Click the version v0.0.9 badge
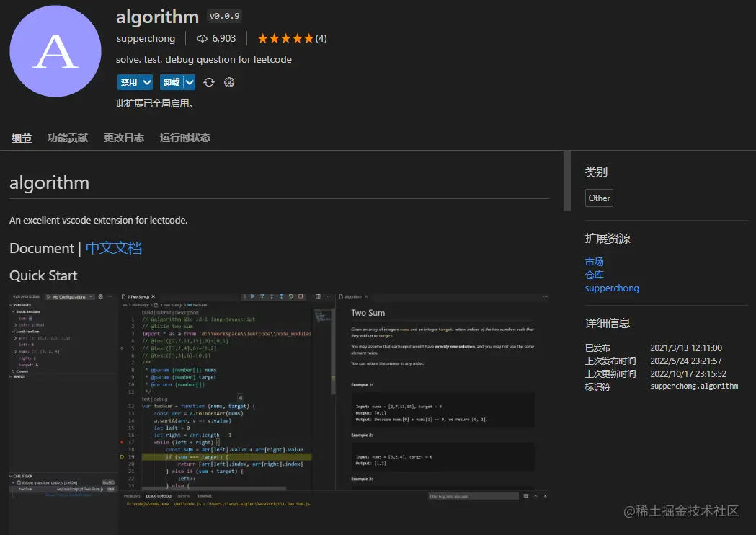The width and height of the screenshot is (756, 535). 224,16
